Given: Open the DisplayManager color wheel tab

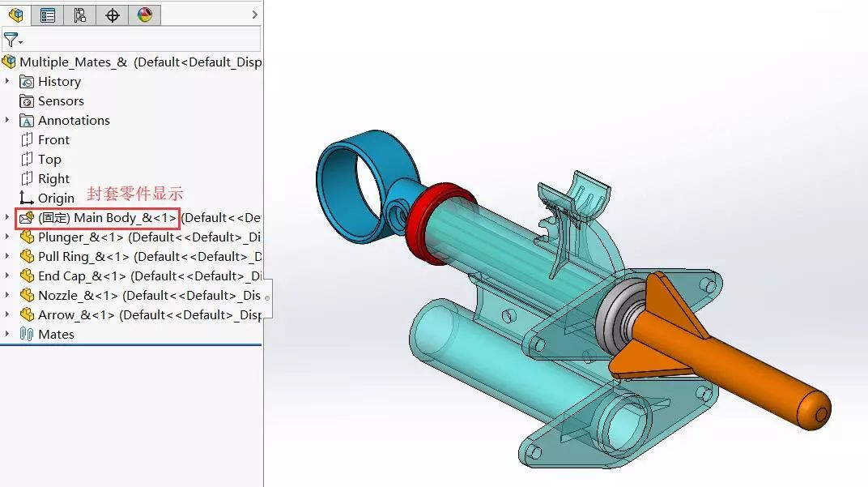Looking at the screenshot, I should (x=144, y=15).
